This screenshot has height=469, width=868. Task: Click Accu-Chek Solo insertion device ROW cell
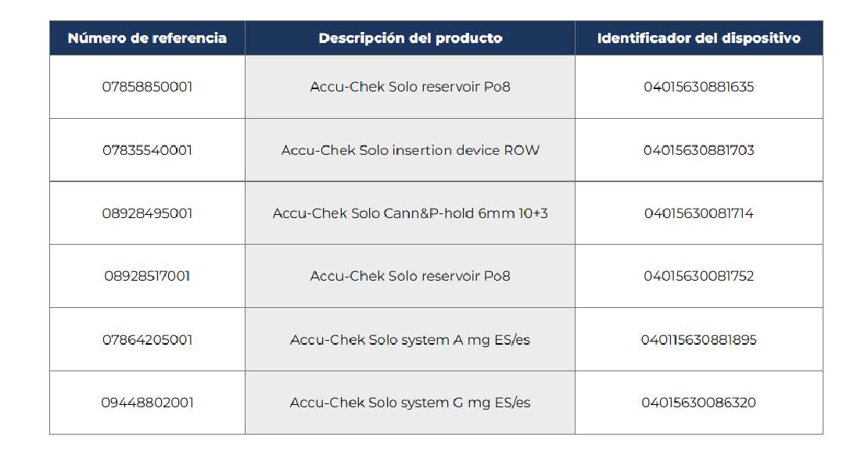click(411, 150)
